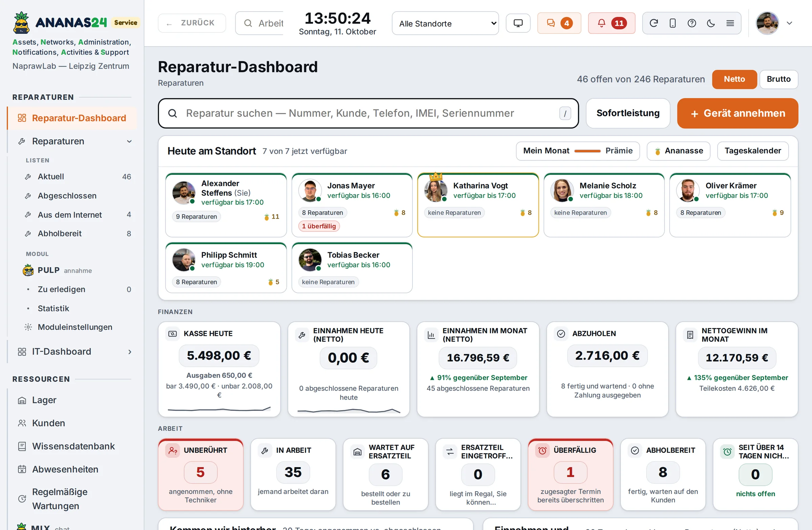Open Lager under Ressourcen
Screen dimensions: 812x530
point(72,400)
